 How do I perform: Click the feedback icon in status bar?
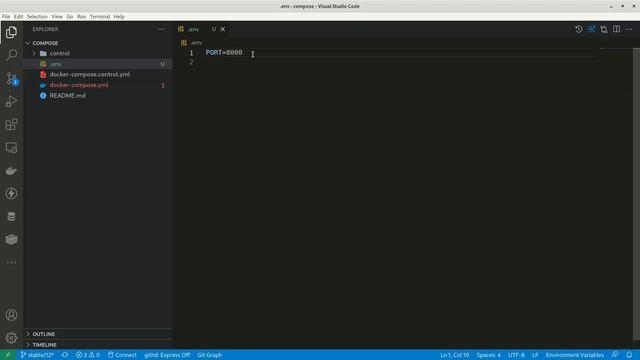point(615,355)
